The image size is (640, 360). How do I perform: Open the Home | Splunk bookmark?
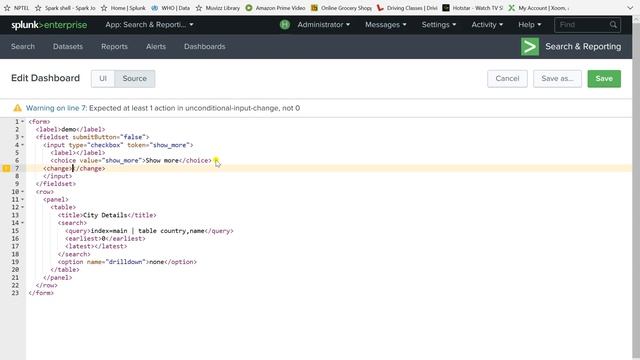123,8
